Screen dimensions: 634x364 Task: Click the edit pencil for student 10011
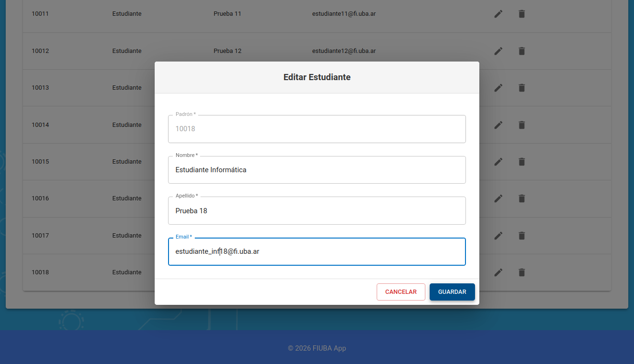[498, 14]
